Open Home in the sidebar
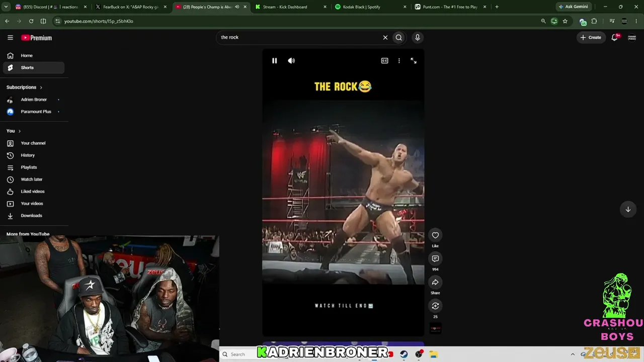644x362 pixels. pos(34,55)
